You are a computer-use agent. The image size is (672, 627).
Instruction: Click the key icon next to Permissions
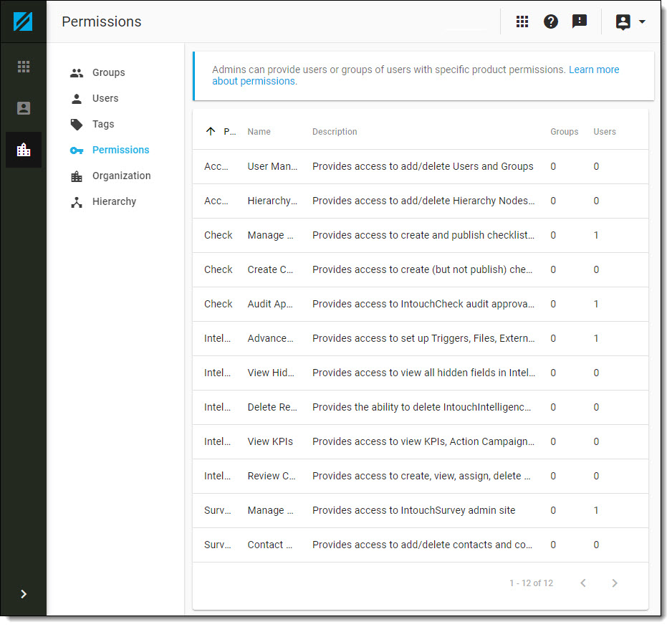[x=77, y=150]
